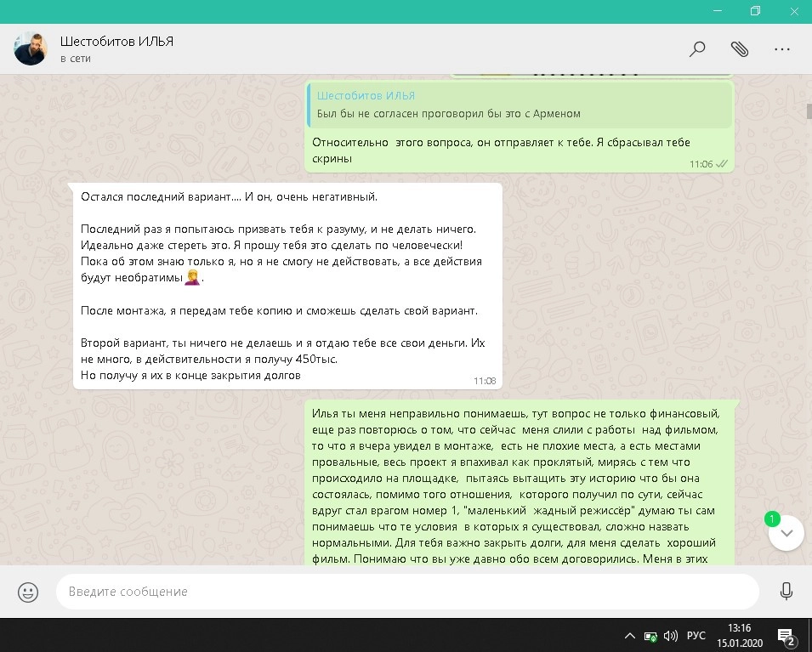Click the network status tray icon
Viewport: 812px width, 652px height.
[650, 635]
